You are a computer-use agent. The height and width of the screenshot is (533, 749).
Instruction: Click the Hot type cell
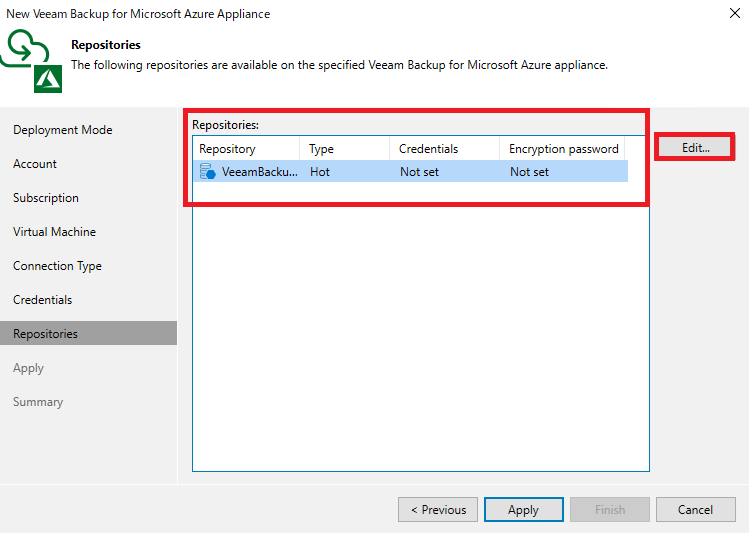pyautogui.click(x=320, y=172)
